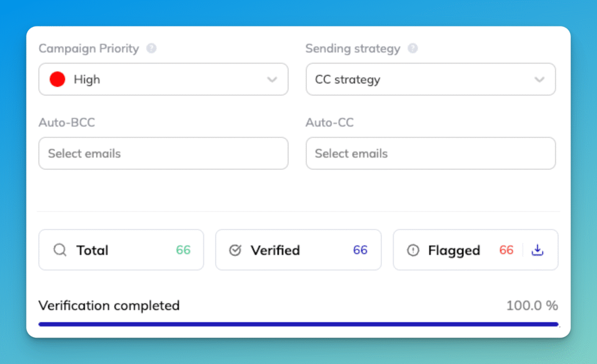Select the Total label text
The height and width of the screenshot is (364, 597).
pos(92,250)
